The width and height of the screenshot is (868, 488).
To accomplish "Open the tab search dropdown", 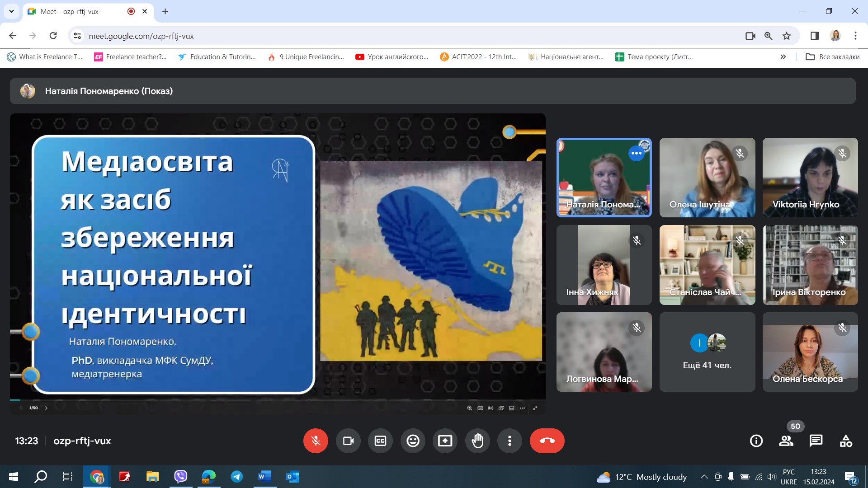I will (x=11, y=11).
